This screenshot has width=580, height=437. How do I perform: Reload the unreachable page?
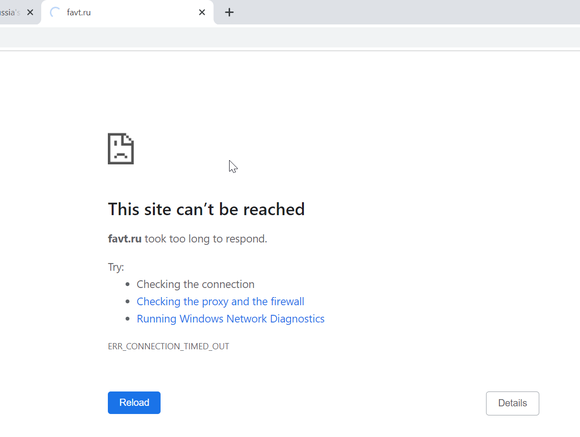coord(134,403)
